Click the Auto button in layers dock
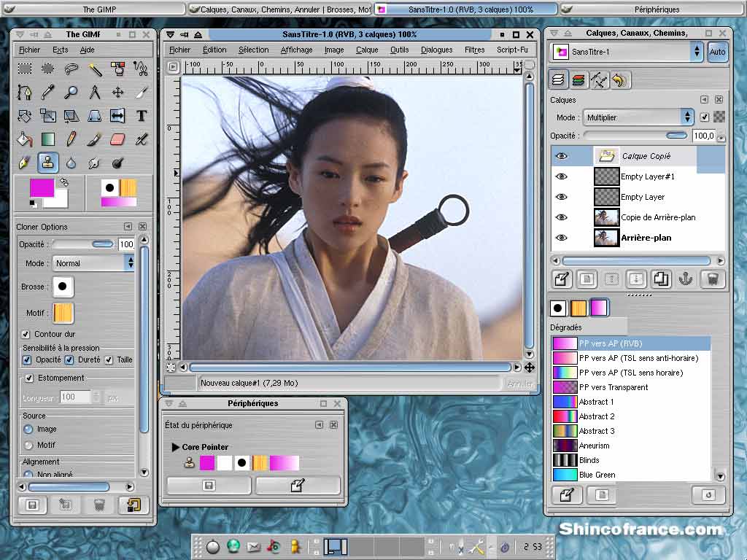 pos(718,52)
